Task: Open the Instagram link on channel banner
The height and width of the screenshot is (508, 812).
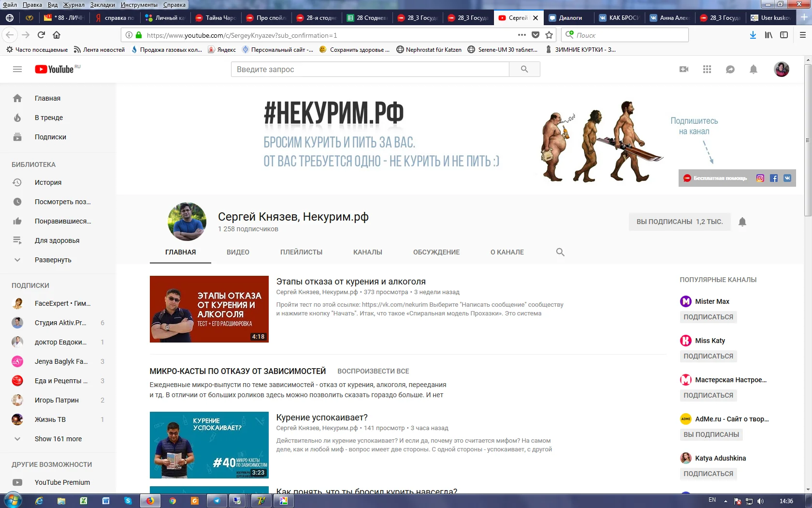Action: pyautogui.click(x=760, y=178)
